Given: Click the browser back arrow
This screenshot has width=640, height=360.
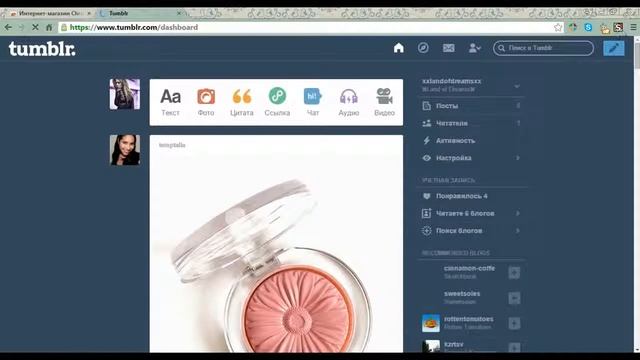Looking at the screenshot, I should [x=8, y=27].
